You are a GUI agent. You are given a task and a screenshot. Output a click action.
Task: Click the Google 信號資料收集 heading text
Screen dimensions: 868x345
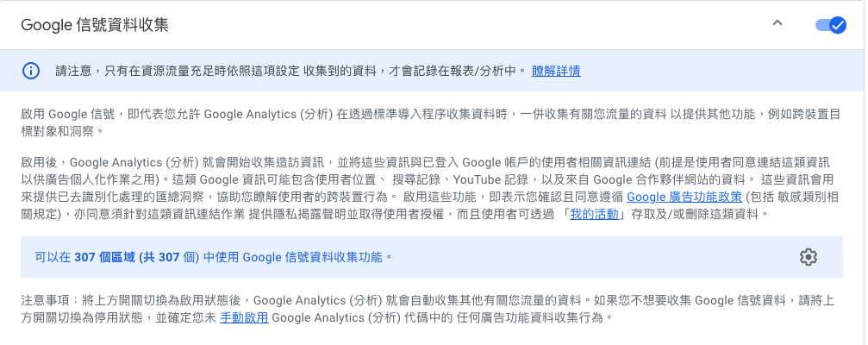tap(95, 25)
